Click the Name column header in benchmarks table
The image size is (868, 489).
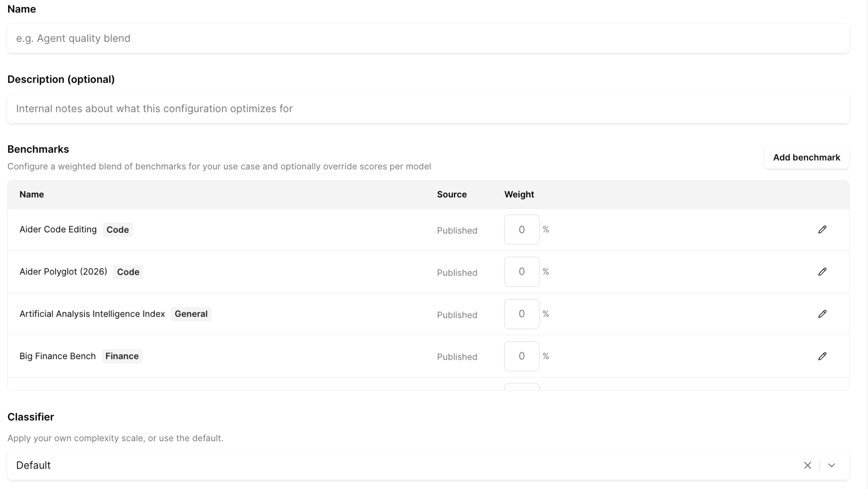click(x=32, y=194)
